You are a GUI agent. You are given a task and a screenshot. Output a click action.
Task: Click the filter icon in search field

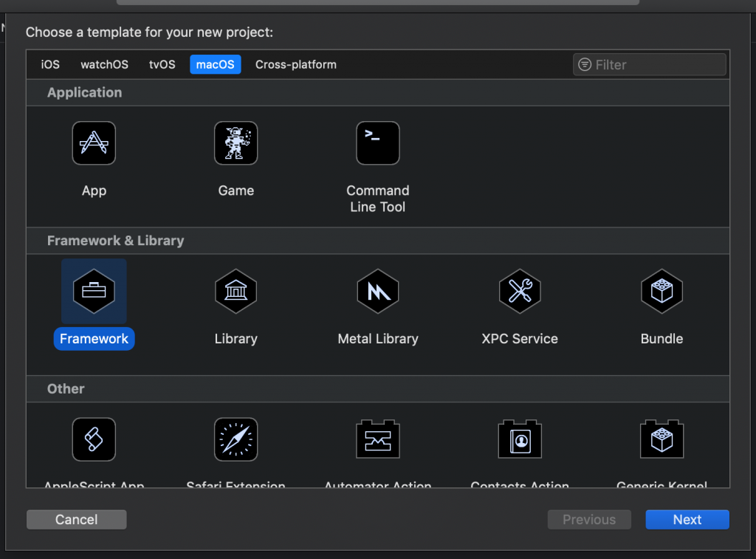pyautogui.click(x=585, y=65)
